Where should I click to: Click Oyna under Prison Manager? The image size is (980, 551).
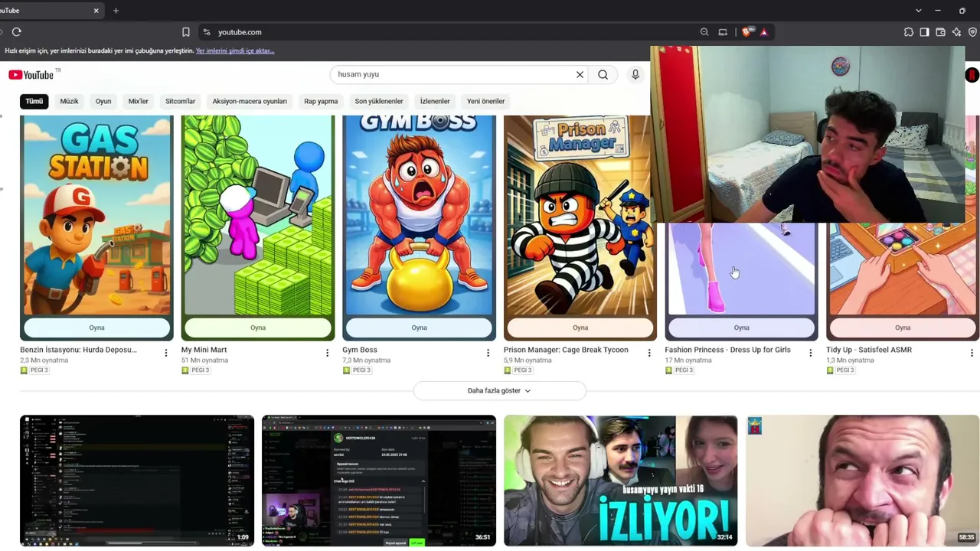point(580,328)
